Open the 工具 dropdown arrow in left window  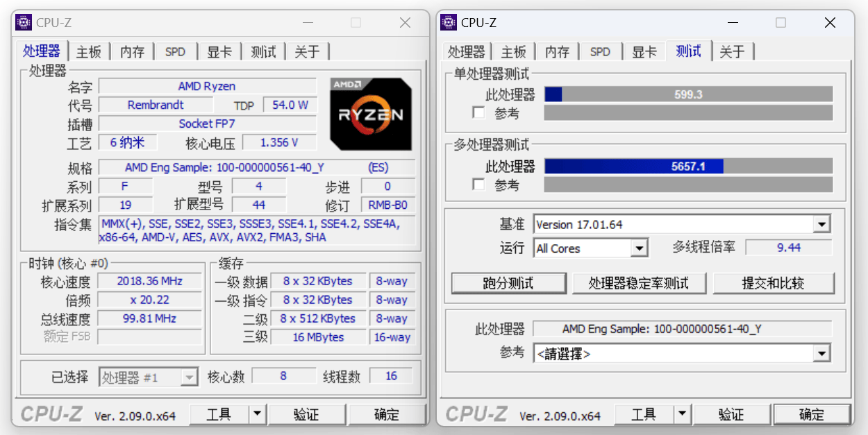[258, 414]
